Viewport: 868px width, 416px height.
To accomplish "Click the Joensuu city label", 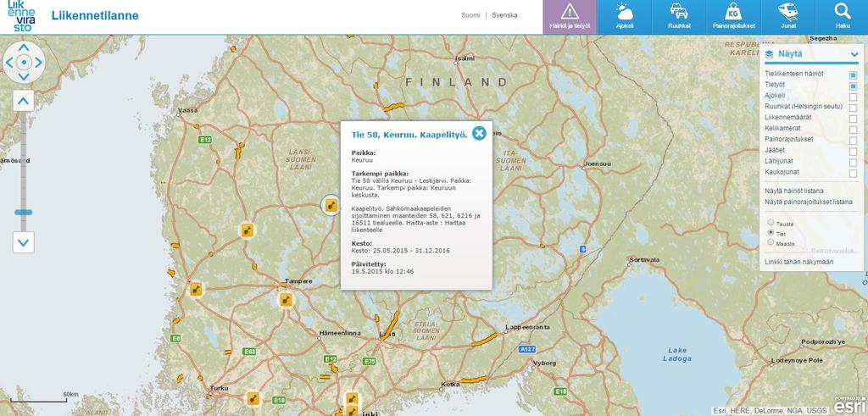I will (x=596, y=164).
